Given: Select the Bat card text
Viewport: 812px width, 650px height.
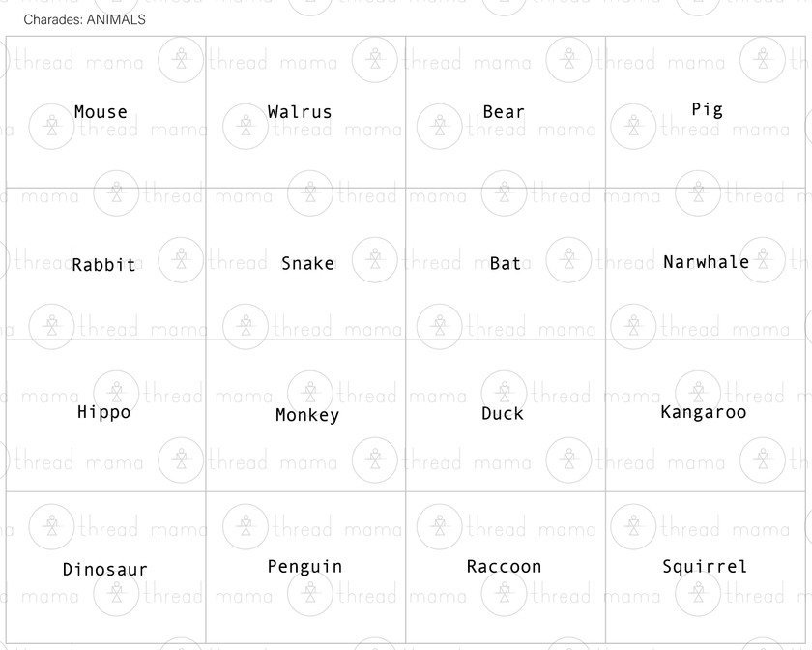Looking at the screenshot, I should 506,263.
